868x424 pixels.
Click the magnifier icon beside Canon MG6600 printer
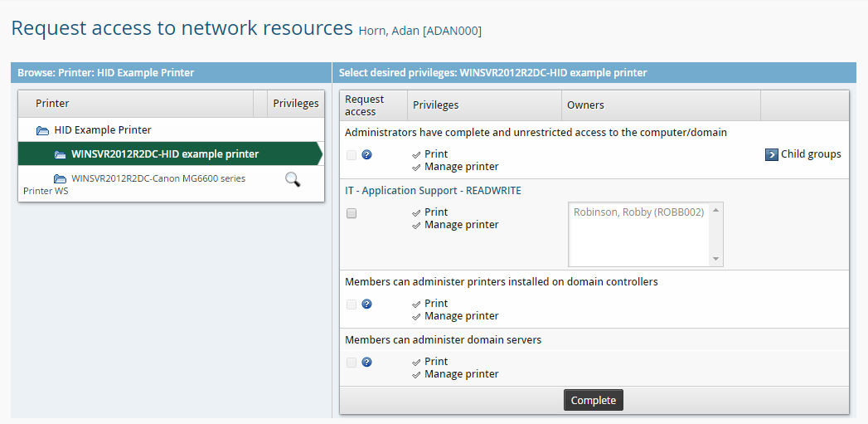click(293, 179)
